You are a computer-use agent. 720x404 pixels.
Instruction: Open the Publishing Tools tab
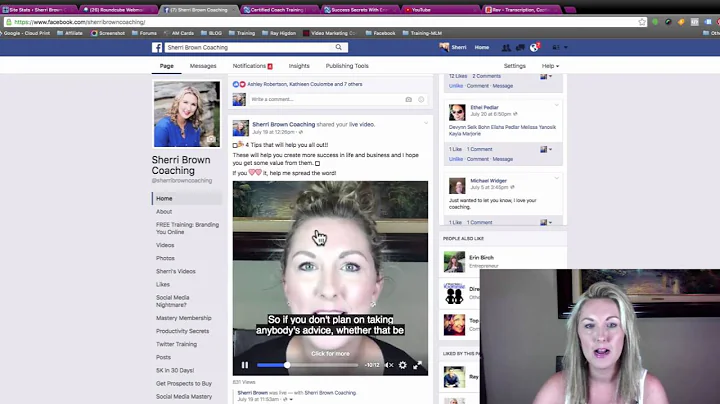click(347, 66)
